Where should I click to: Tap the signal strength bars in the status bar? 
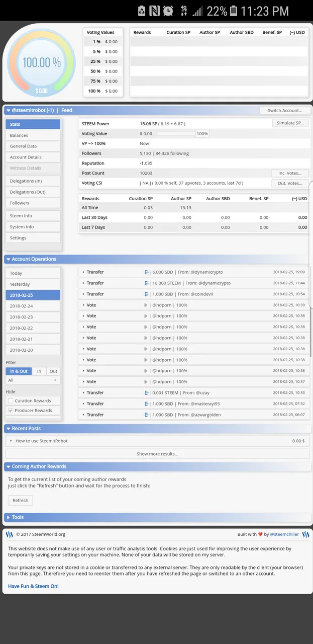(197, 11)
